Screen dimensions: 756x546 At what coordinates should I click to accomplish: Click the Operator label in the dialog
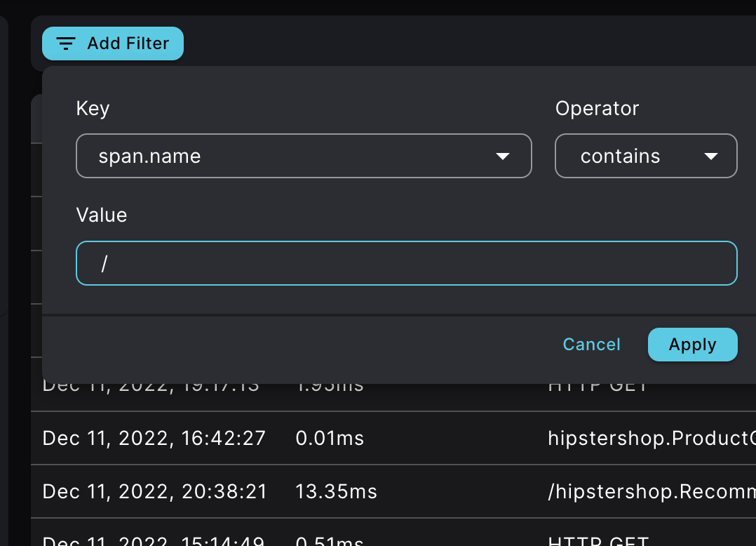coord(598,108)
